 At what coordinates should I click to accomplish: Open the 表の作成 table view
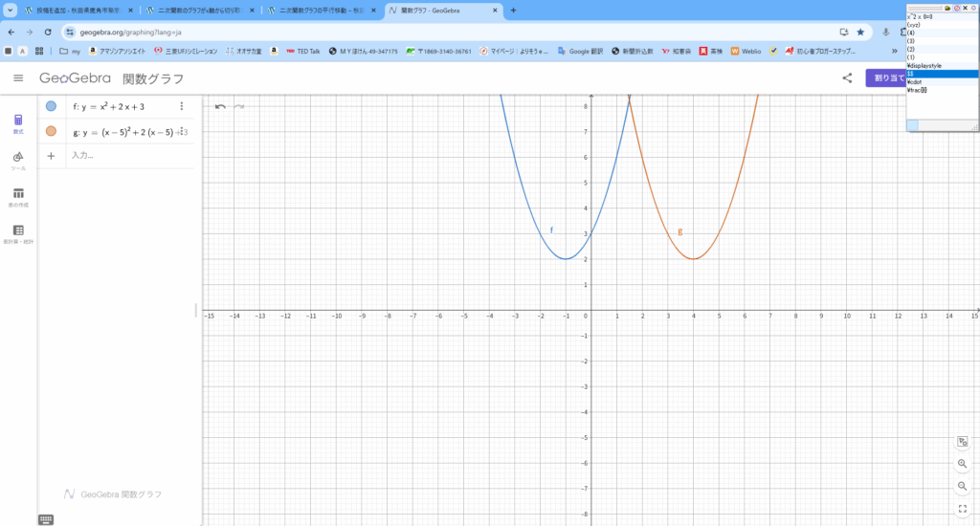point(18,196)
